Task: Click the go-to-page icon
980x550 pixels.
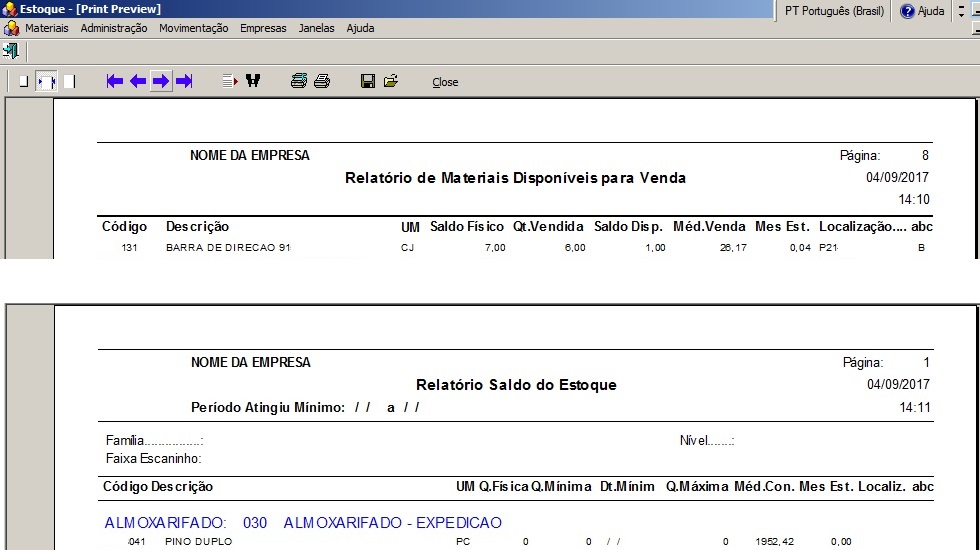Action: click(x=229, y=81)
